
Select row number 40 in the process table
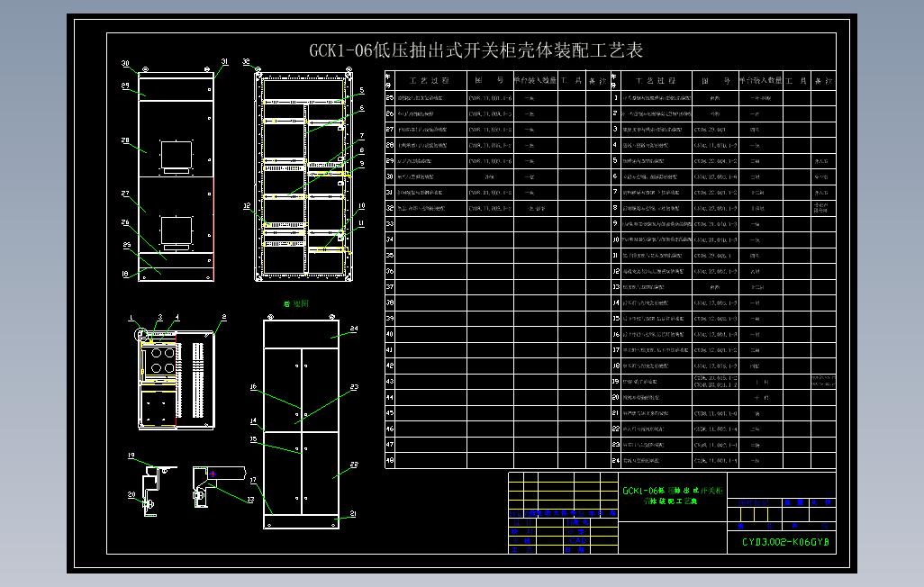click(390, 334)
